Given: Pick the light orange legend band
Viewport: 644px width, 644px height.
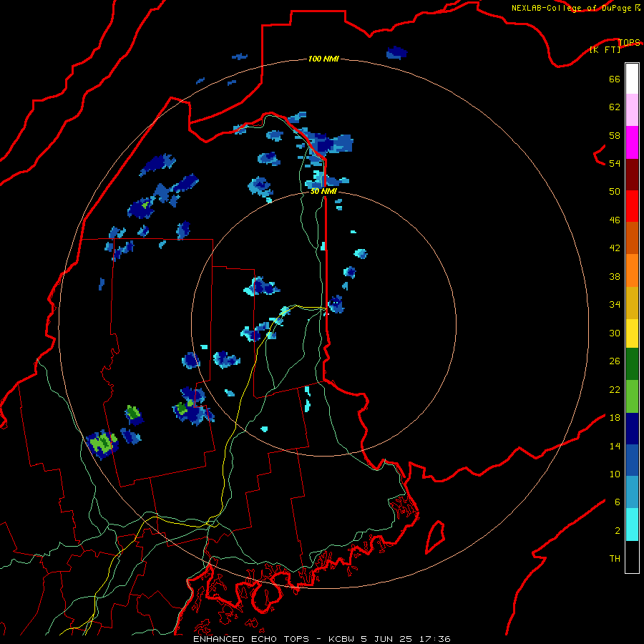Looking at the screenshot, I should point(632,270).
